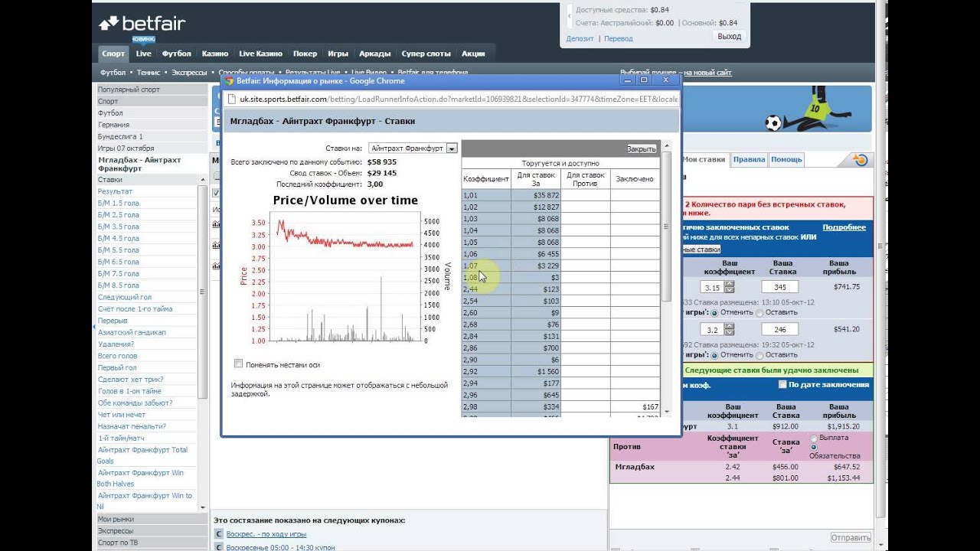Open the 'Акции' nav tab

click(473, 54)
